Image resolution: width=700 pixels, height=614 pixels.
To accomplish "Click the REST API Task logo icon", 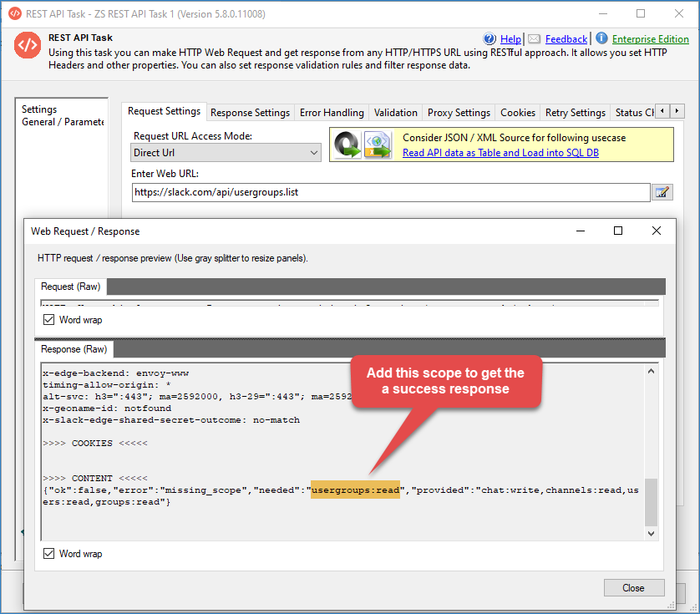I will [x=28, y=46].
